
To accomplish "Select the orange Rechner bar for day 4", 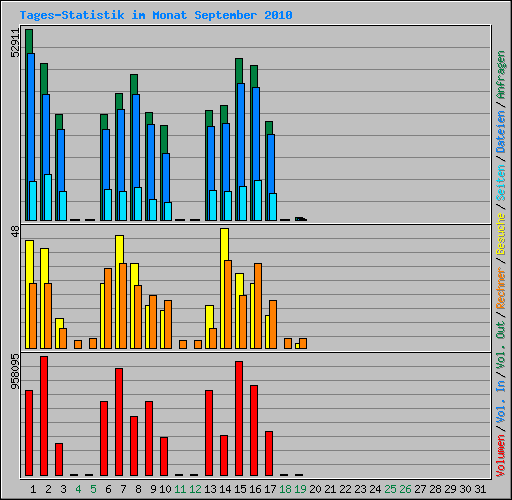I will 78,344.
